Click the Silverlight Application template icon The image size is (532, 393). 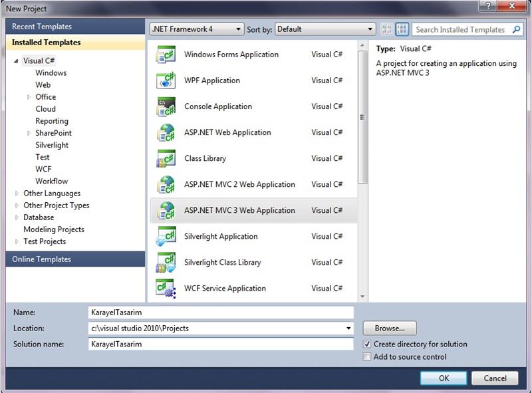(166, 237)
